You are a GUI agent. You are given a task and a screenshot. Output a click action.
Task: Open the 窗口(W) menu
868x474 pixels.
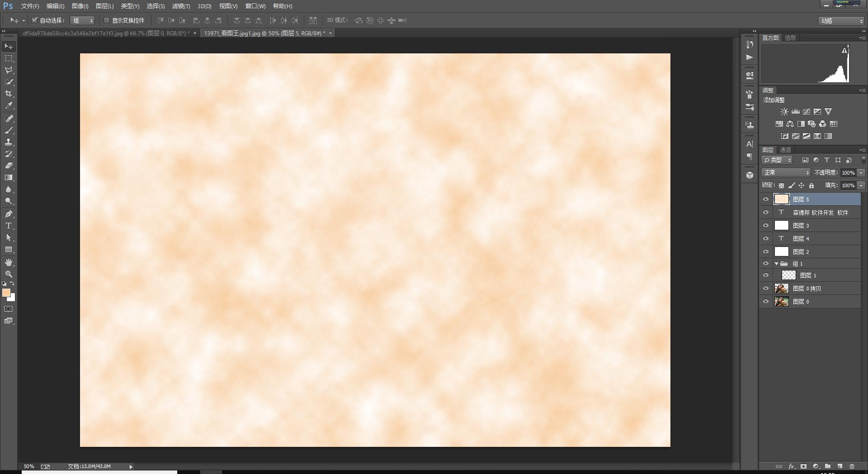pos(255,6)
